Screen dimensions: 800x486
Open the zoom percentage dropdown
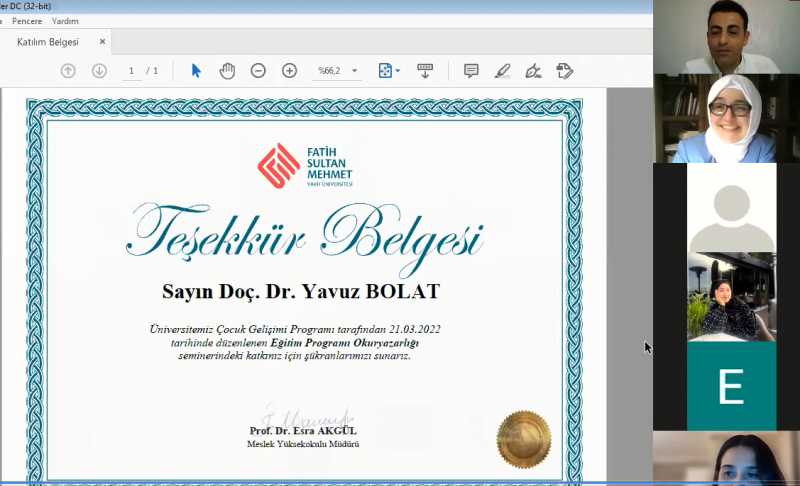pyautogui.click(x=354, y=71)
